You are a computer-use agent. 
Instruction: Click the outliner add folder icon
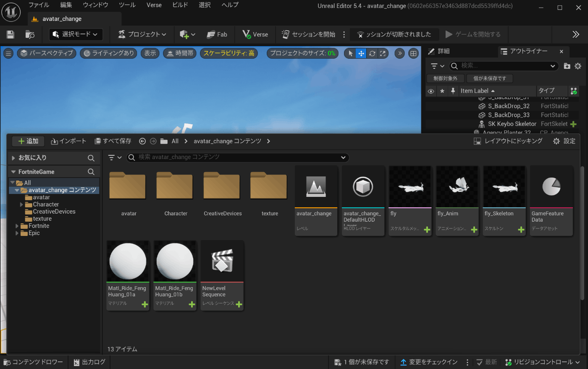click(567, 66)
